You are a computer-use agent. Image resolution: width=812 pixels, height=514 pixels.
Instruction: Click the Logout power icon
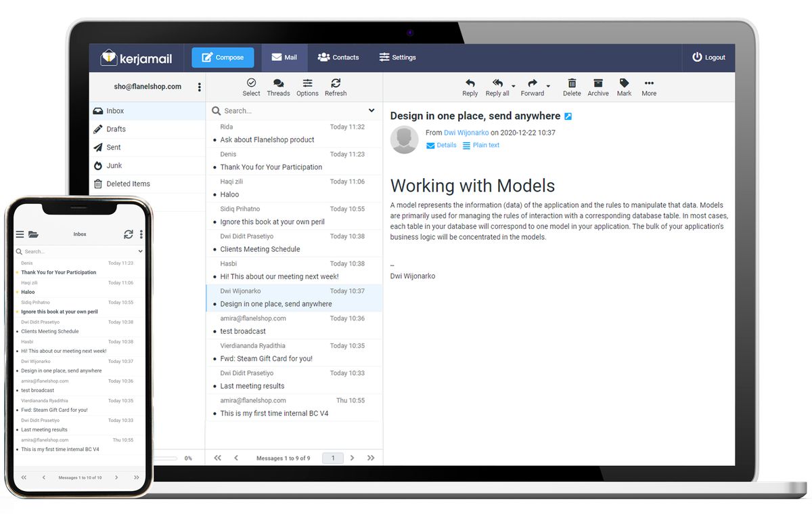[696, 58]
